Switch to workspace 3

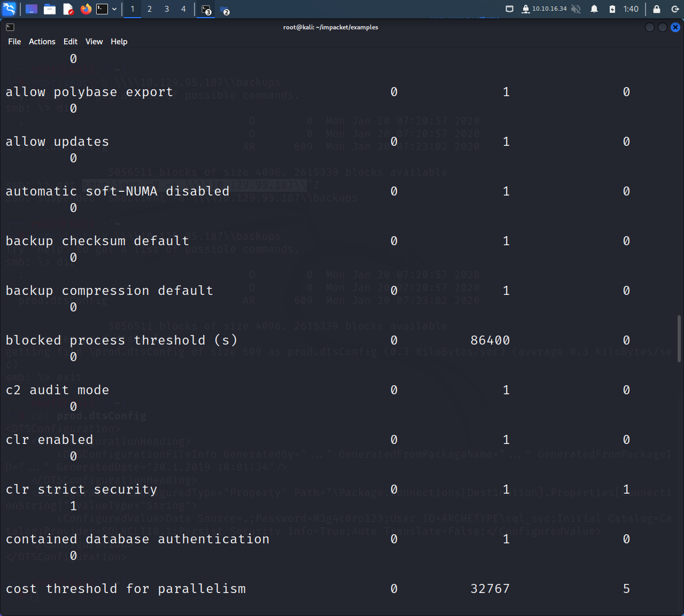[167, 9]
